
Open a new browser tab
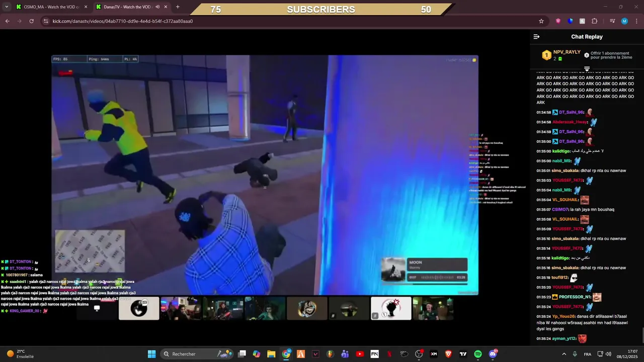178,7
